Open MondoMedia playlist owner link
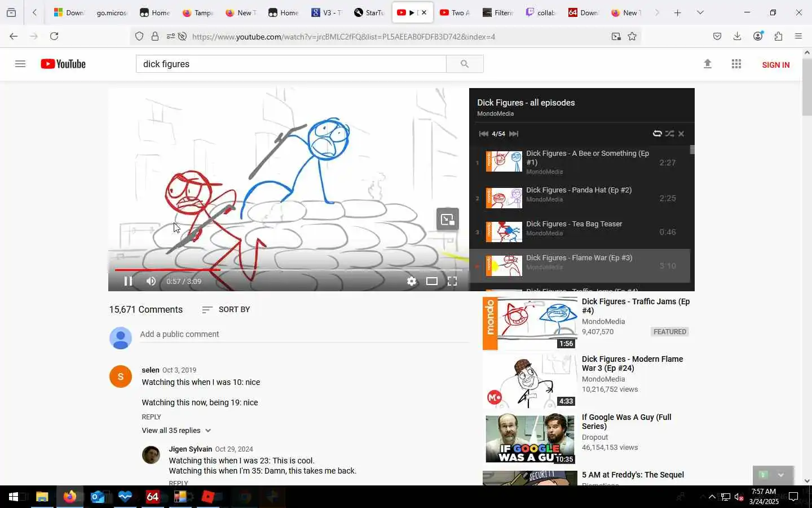Image resolution: width=812 pixels, height=508 pixels. 495,113
